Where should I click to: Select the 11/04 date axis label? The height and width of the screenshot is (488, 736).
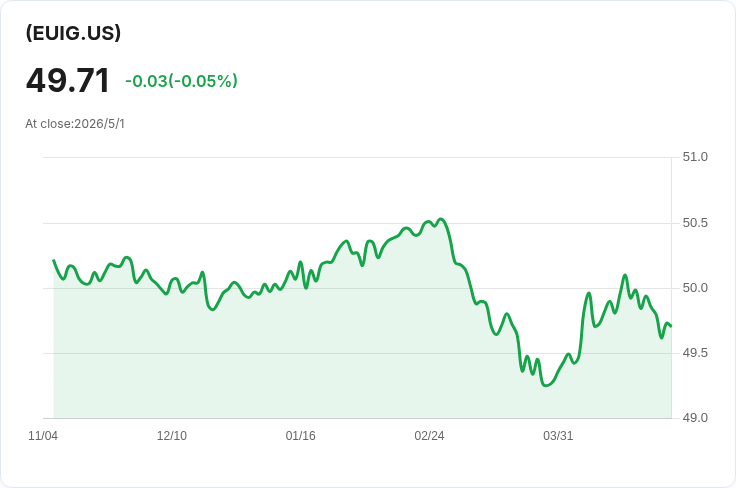coord(43,436)
